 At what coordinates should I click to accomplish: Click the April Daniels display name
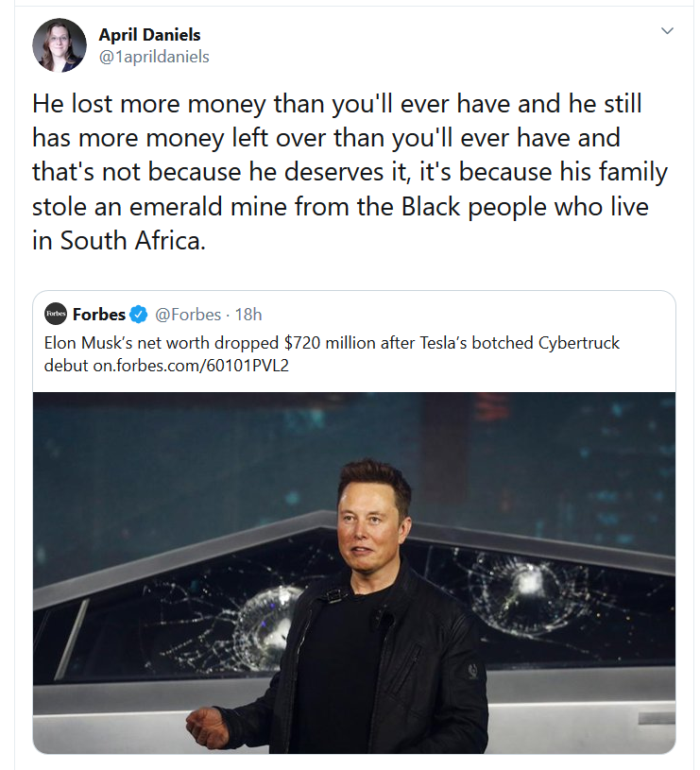149,35
